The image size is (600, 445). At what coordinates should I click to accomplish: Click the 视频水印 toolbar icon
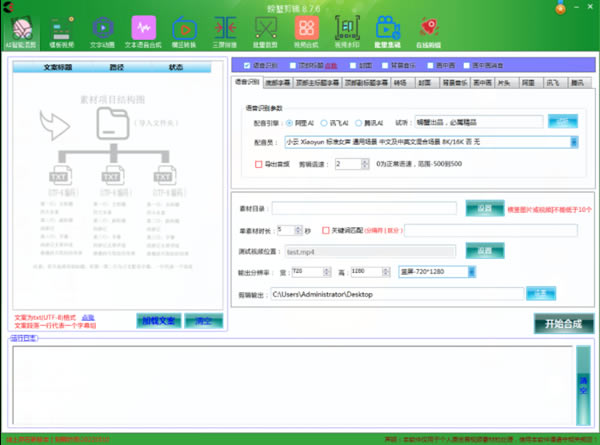pyautogui.click(x=346, y=29)
